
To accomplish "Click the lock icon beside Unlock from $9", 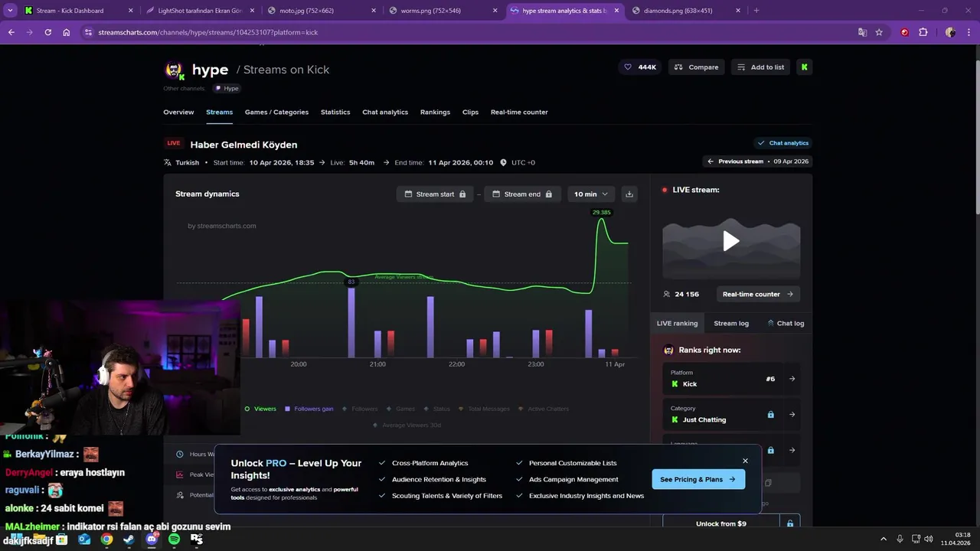I will point(790,523).
